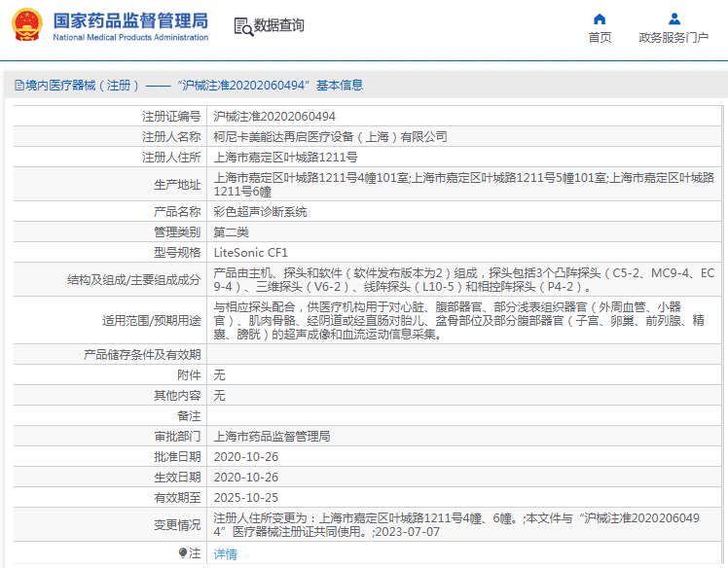Select the 生产地址 value text

464,185
